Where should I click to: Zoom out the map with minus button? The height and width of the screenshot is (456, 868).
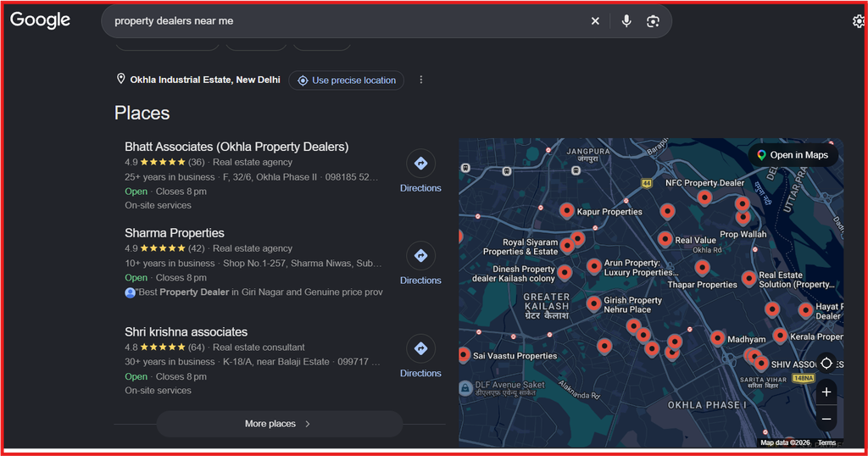point(826,419)
